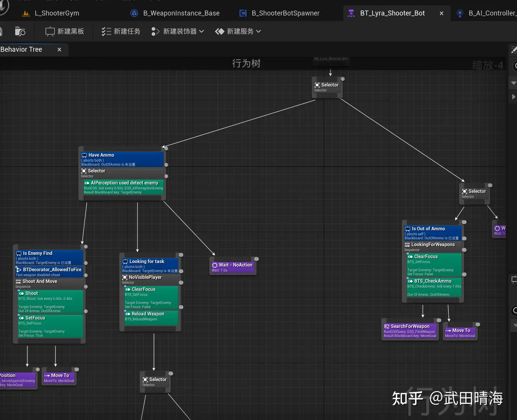Select the Looking for task decorator
This screenshot has width=517, height=420.
[x=150, y=266]
